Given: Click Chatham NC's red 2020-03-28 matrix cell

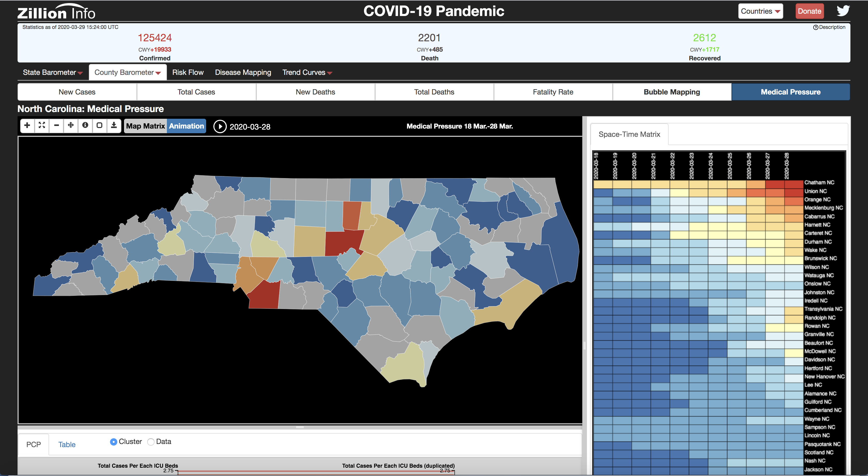Looking at the screenshot, I should coord(794,184).
